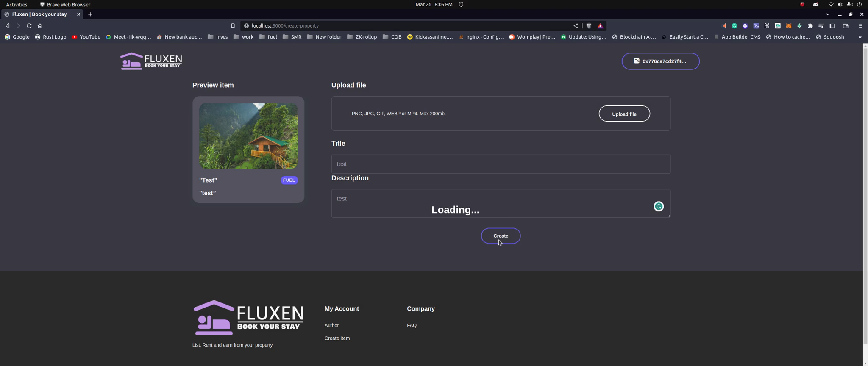This screenshot has width=868, height=366.
Task: Open the Grammarly extension in the toolbar
Action: coord(734,26)
